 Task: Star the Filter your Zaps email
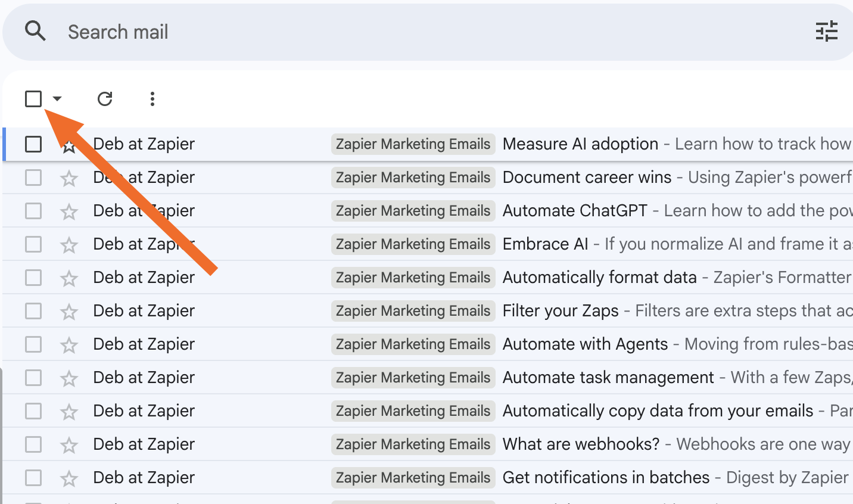click(x=69, y=312)
